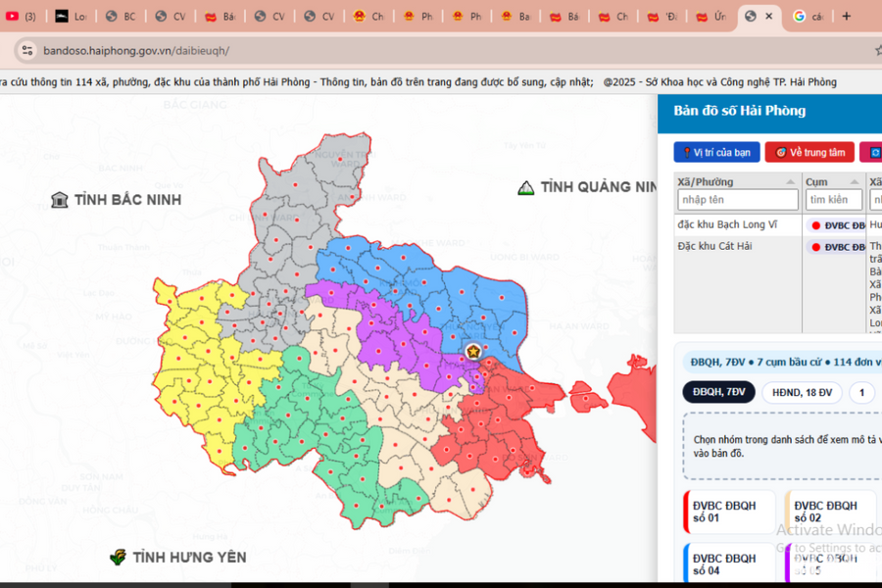
Task: Click the 'TỈNH QUẢNG NIN' map label text
Action: tap(599, 187)
